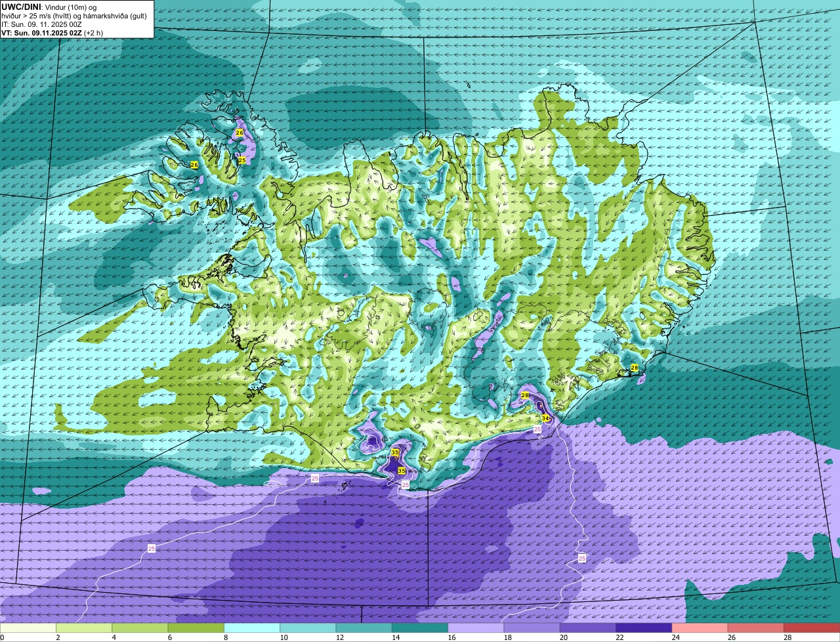Click the '2' tick label under the color bar

click(x=58, y=637)
